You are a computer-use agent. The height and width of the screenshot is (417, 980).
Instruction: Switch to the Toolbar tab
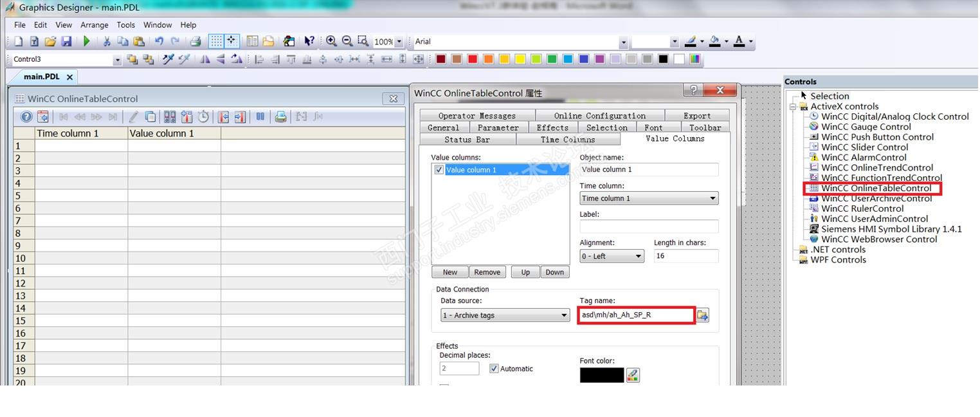705,127
